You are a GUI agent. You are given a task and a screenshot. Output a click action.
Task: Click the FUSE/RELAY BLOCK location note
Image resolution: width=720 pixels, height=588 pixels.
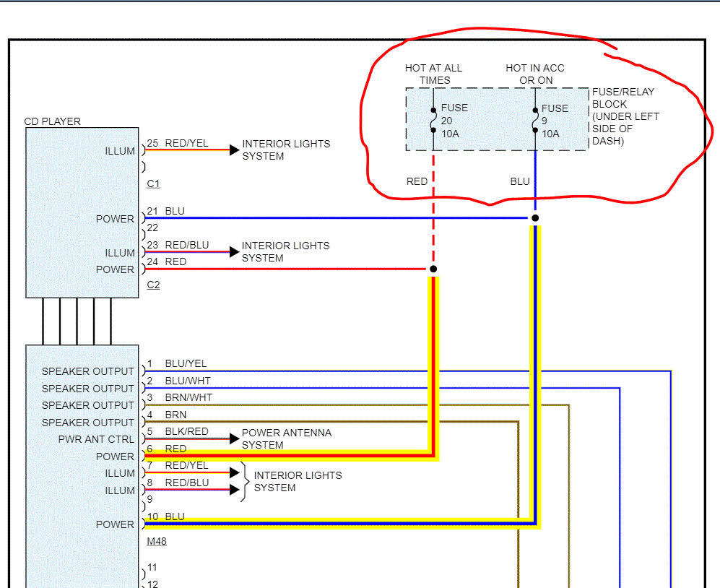pyautogui.click(x=625, y=116)
